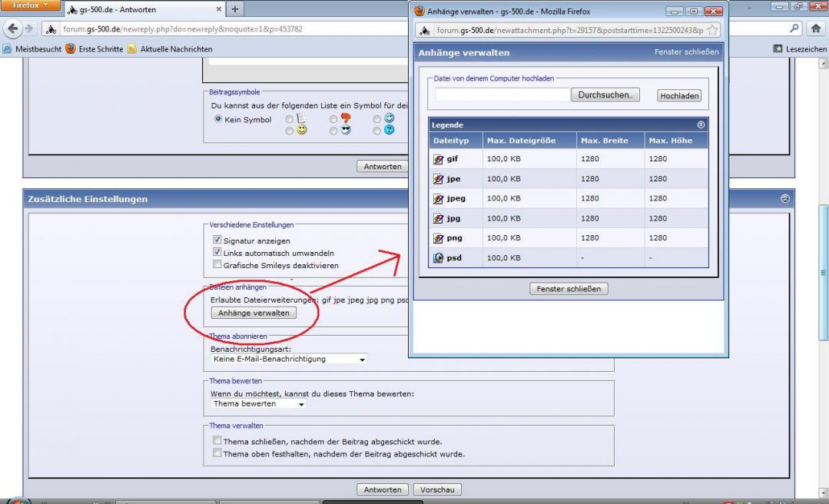Open the home page via house icon
Image resolution: width=829 pixels, height=504 pixels.
tap(816, 29)
